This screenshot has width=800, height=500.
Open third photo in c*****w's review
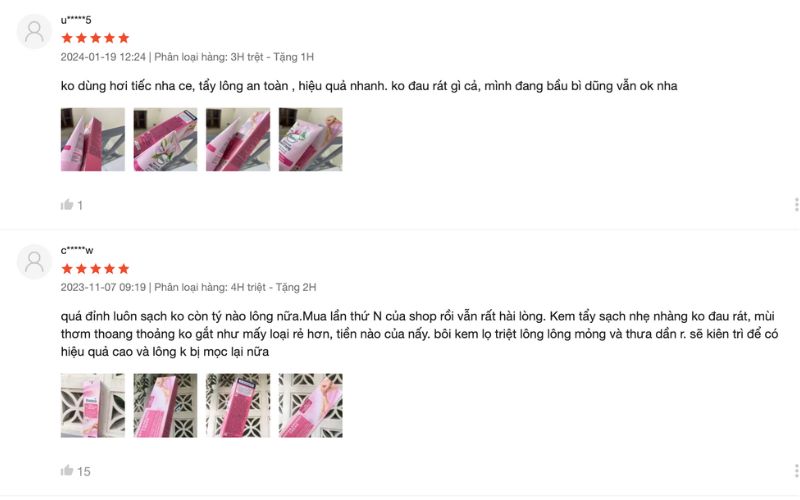pyautogui.click(x=238, y=406)
